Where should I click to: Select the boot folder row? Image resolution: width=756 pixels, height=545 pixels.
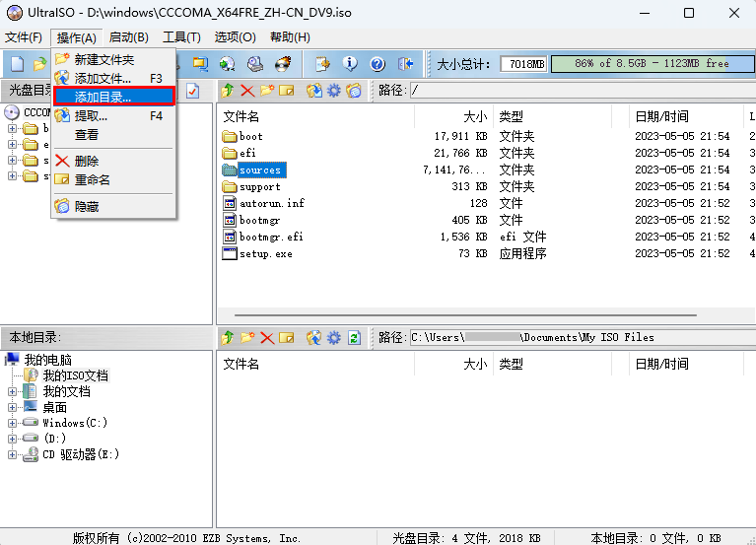[486, 136]
